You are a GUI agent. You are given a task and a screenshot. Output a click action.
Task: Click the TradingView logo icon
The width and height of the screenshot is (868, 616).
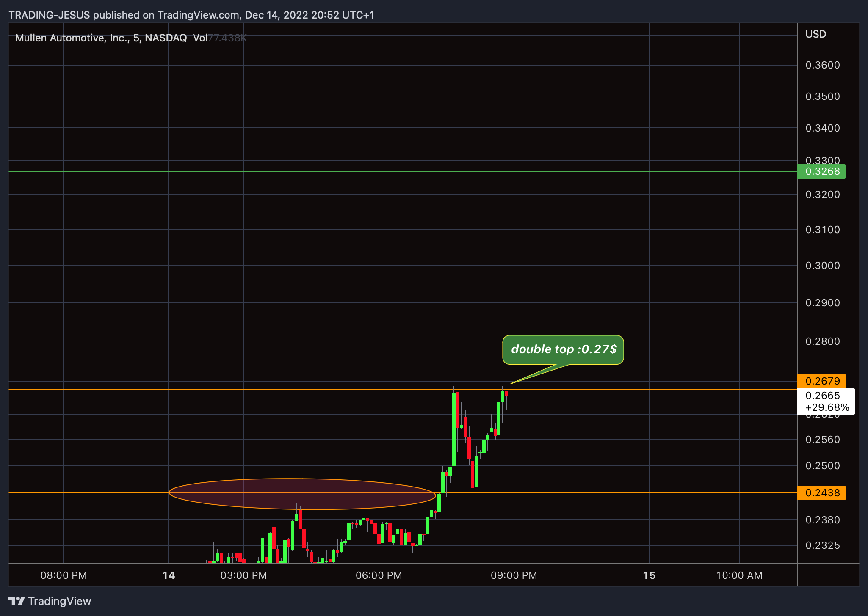point(17,601)
